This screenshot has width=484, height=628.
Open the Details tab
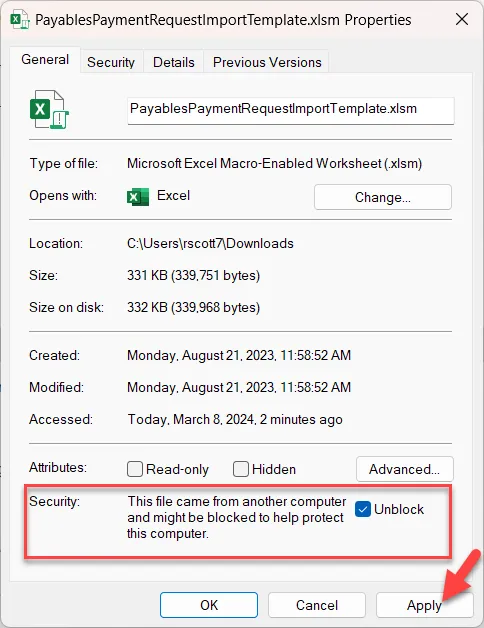point(173,62)
